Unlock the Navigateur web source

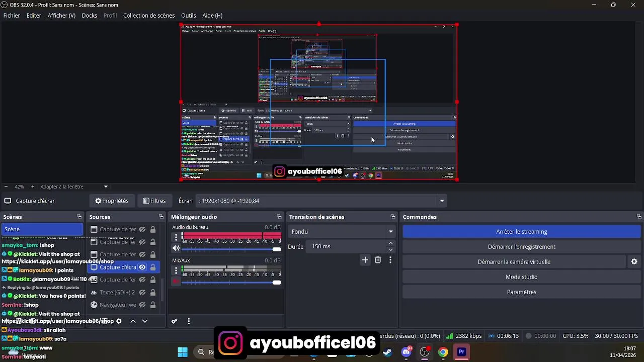153,305
